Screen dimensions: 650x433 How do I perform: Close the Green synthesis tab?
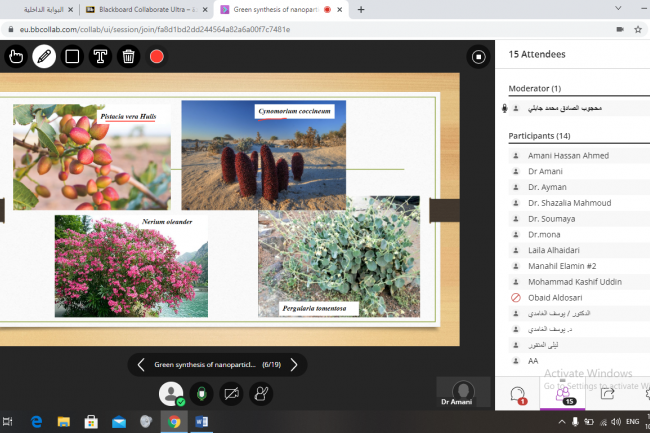click(340, 10)
